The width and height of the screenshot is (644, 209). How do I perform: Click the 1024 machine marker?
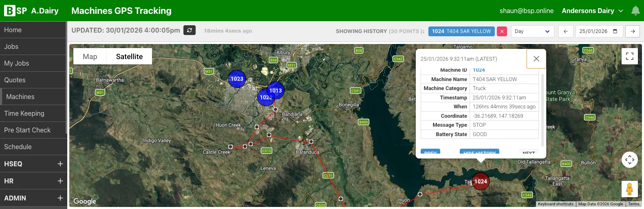tap(481, 181)
